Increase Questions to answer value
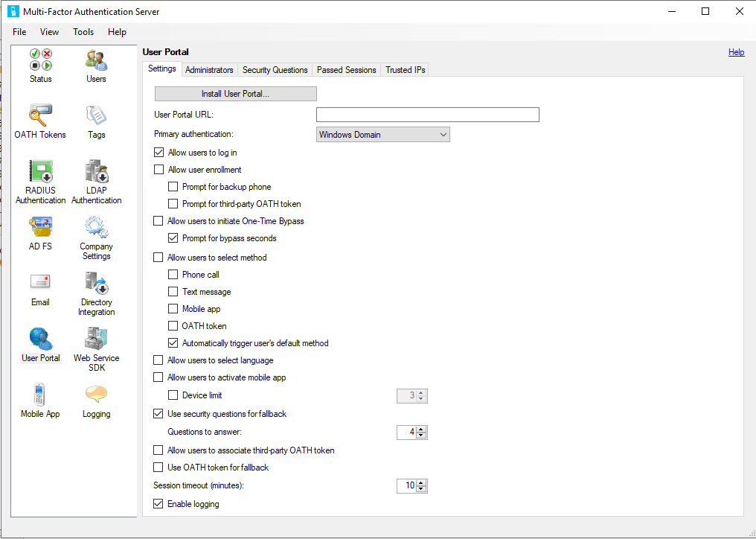The width and height of the screenshot is (756, 539). coord(421,430)
